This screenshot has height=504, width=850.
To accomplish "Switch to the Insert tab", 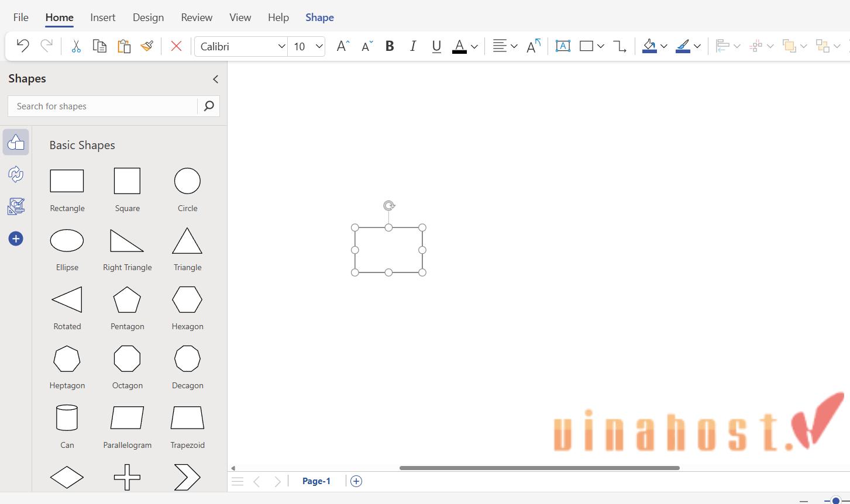I will point(102,18).
